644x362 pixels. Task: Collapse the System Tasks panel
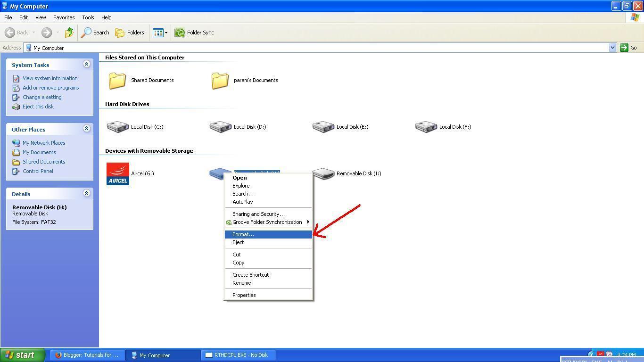(86, 64)
